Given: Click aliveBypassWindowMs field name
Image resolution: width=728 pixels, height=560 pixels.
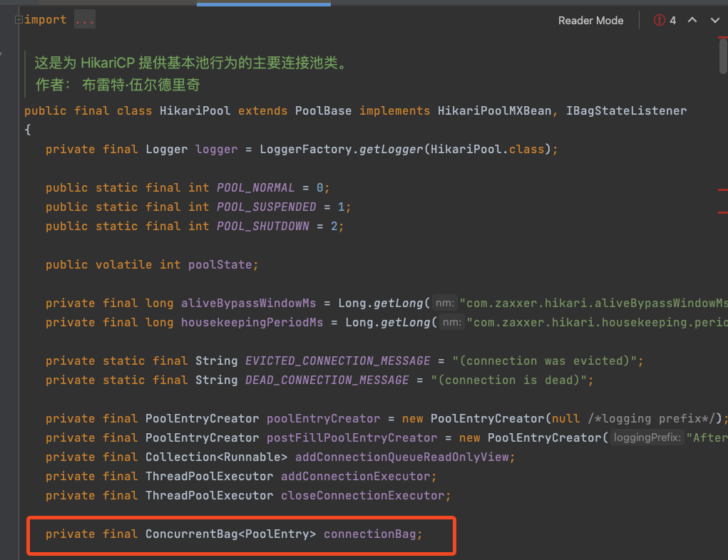Looking at the screenshot, I should [x=248, y=304].
